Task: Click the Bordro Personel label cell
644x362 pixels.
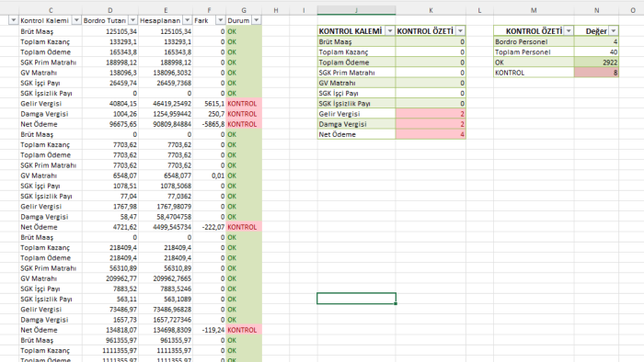Action: point(534,41)
